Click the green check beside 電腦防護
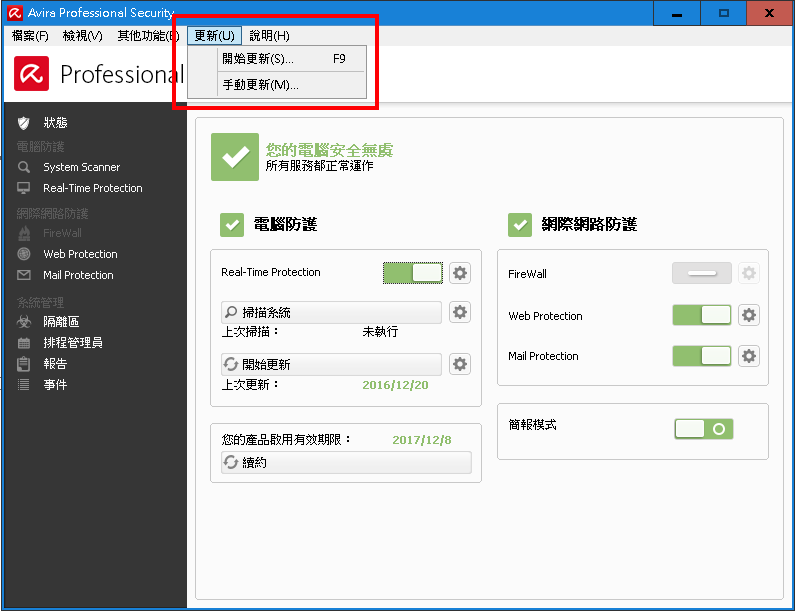 coord(232,225)
